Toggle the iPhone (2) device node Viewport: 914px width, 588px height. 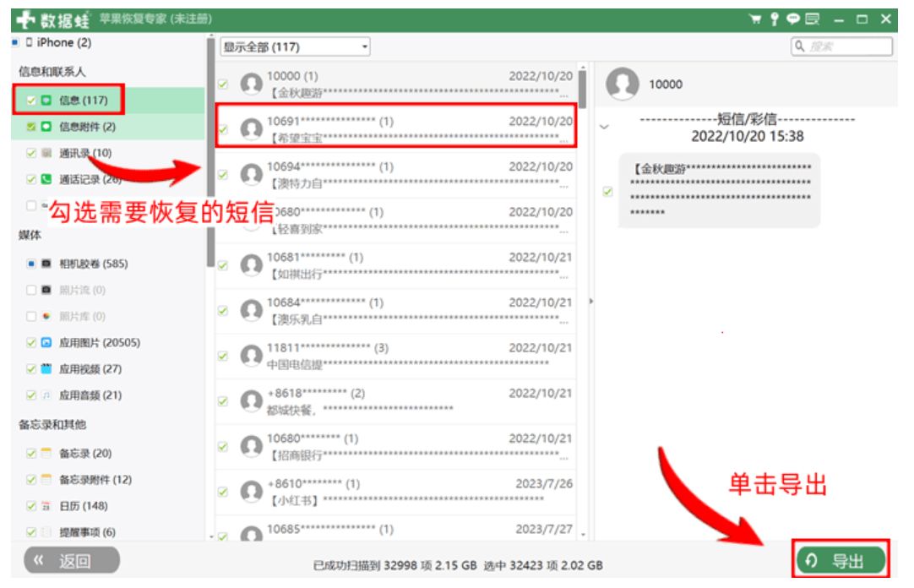pyautogui.click(x=15, y=42)
